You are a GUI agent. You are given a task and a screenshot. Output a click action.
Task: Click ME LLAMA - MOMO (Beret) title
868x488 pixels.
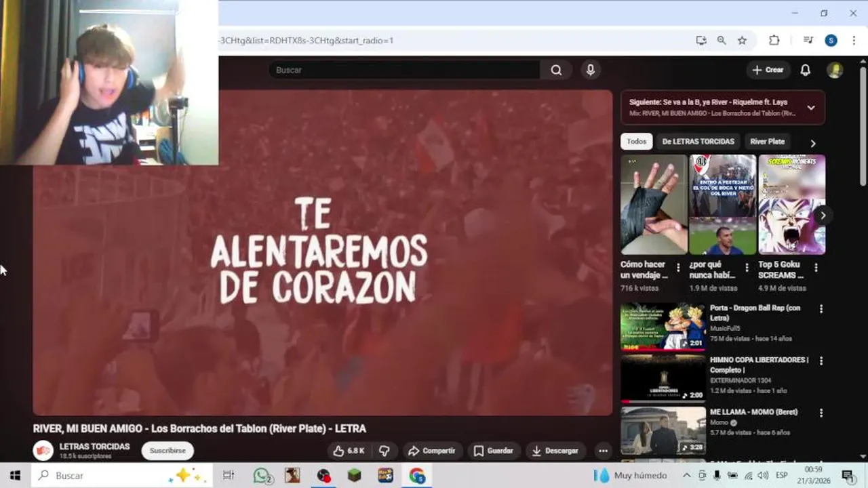coord(753,412)
